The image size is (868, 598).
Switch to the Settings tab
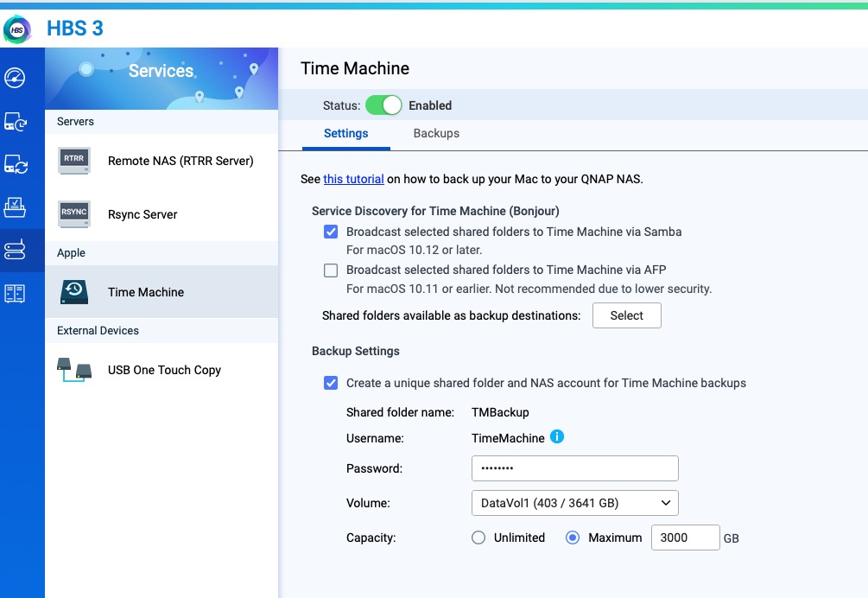346,133
